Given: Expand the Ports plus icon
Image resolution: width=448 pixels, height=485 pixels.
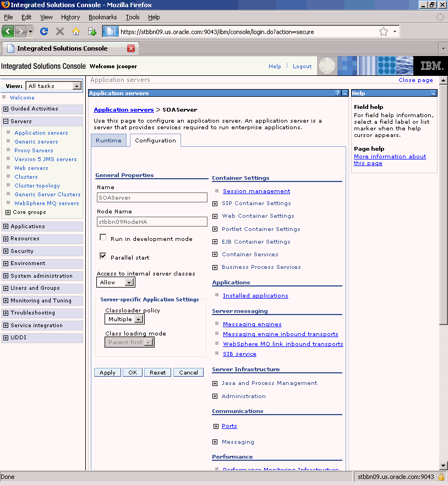Looking at the screenshot, I should tap(216, 427).
